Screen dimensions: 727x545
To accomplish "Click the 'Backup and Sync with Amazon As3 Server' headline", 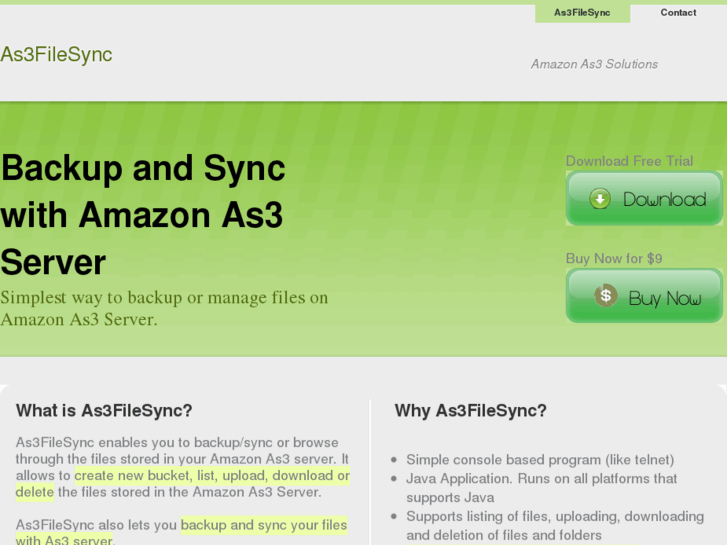I will (x=143, y=215).
